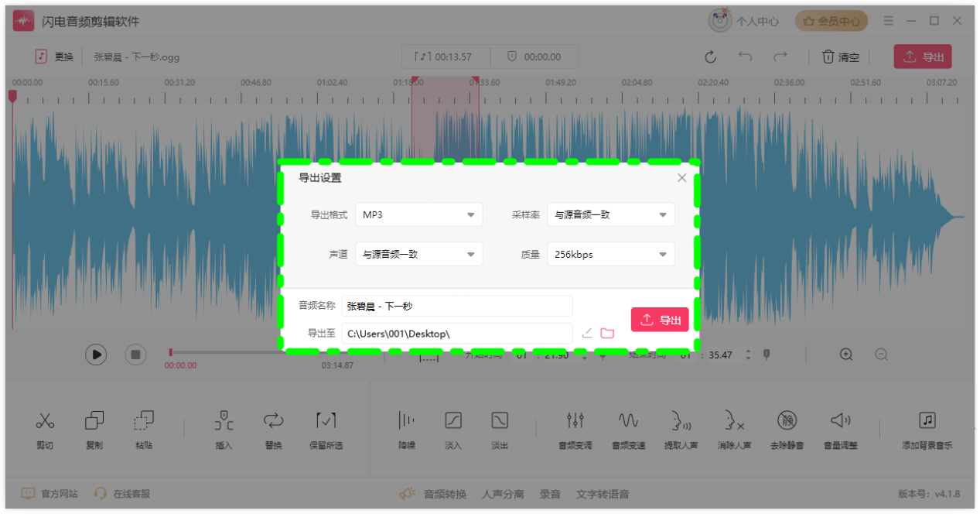This screenshot has width=980, height=514.
Task: Activate the Replace (替换) tool
Action: pyautogui.click(x=273, y=430)
